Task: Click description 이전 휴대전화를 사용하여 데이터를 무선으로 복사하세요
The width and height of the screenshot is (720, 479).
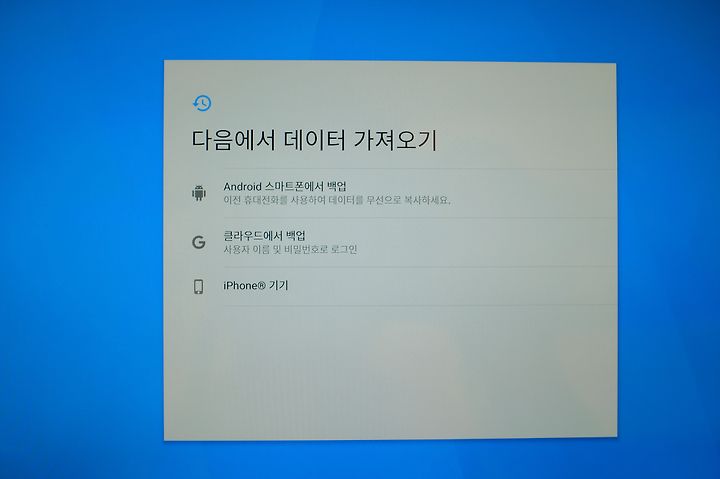Action: [337, 200]
